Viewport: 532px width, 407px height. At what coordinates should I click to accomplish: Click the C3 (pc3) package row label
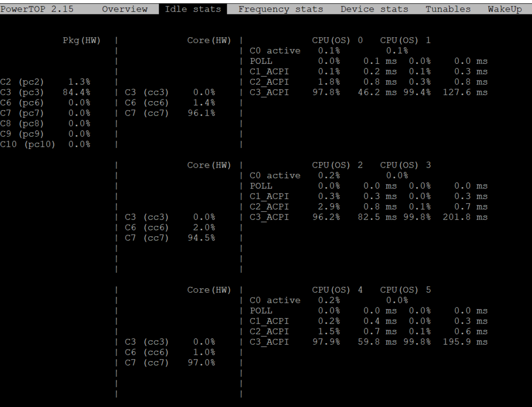(x=22, y=92)
